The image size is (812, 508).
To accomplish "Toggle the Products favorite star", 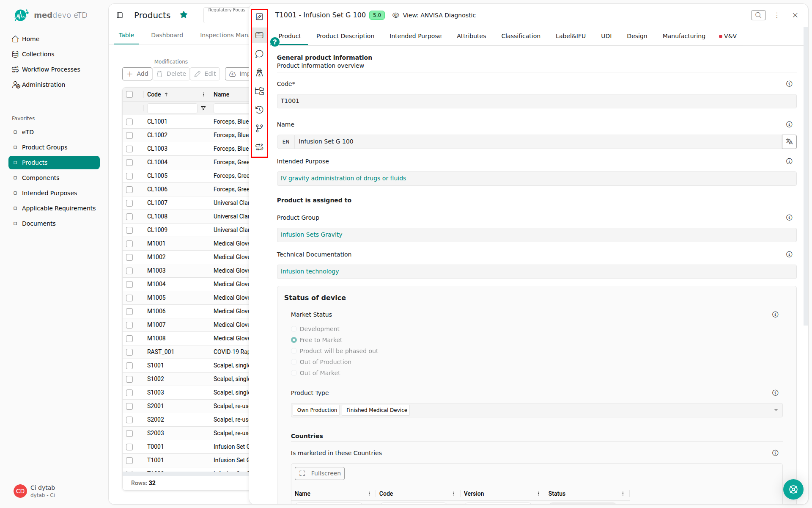I will pyautogui.click(x=184, y=15).
